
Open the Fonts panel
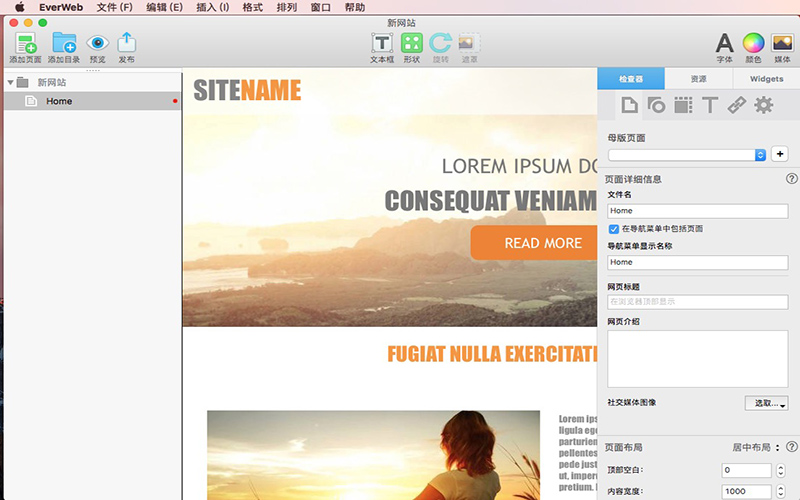(724, 43)
